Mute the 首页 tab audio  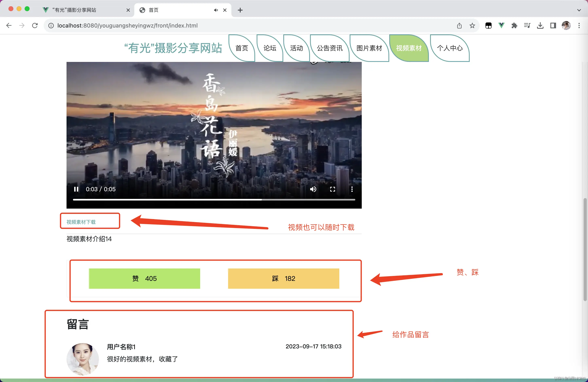[x=216, y=10]
